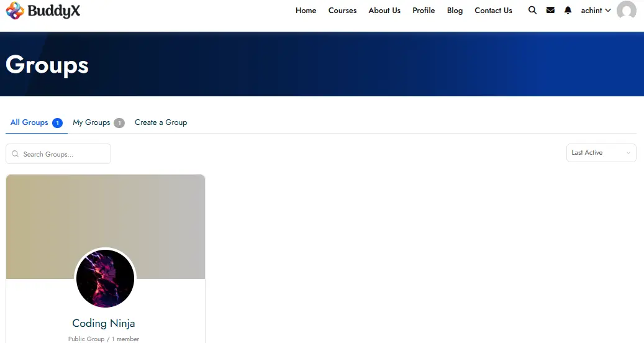Open notifications bell icon

(x=568, y=11)
